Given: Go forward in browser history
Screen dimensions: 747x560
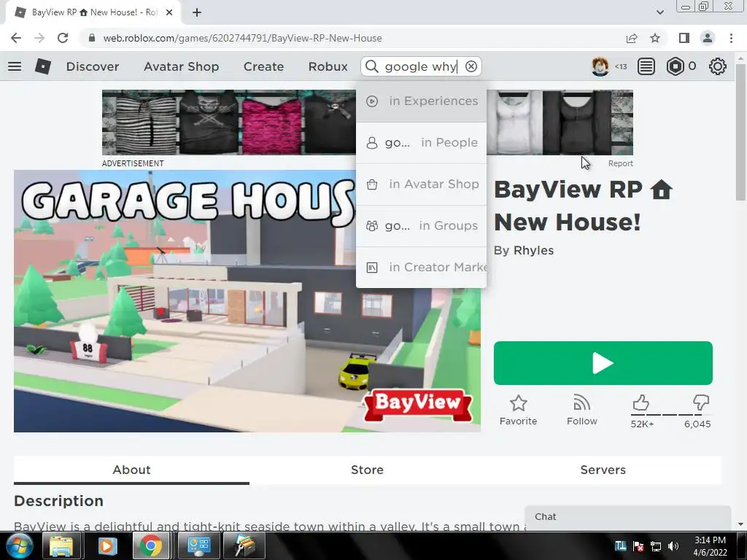Looking at the screenshot, I should (x=39, y=38).
